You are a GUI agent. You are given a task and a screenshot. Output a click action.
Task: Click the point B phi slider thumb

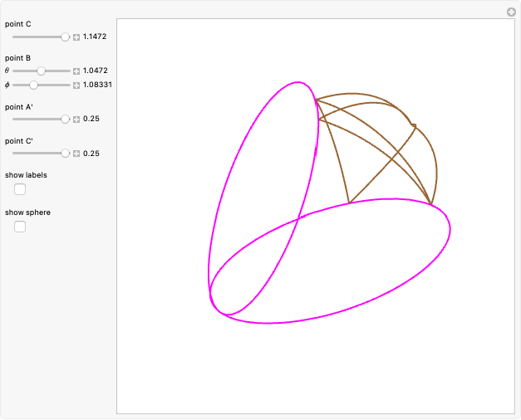coord(33,85)
